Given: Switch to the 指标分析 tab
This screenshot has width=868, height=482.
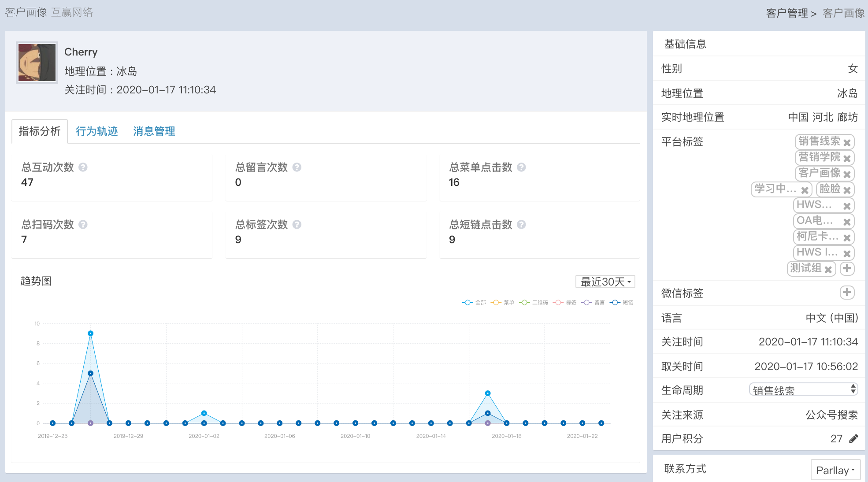Looking at the screenshot, I should 40,131.
